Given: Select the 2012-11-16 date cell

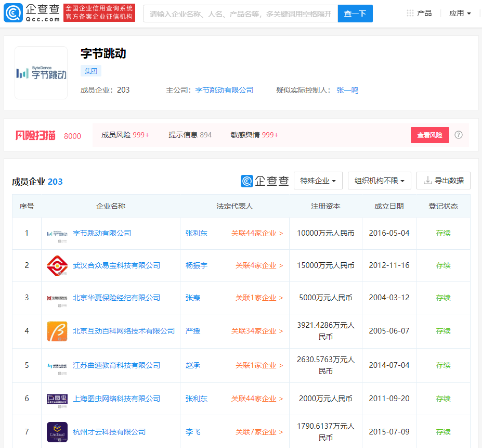Looking at the screenshot, I should 389,265.
